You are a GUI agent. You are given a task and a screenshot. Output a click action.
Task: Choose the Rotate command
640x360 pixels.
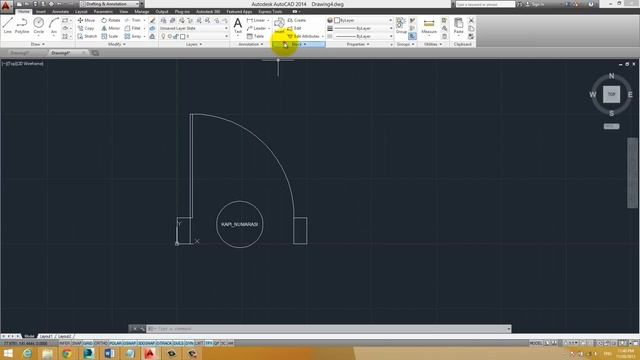(x=111, y=20)
